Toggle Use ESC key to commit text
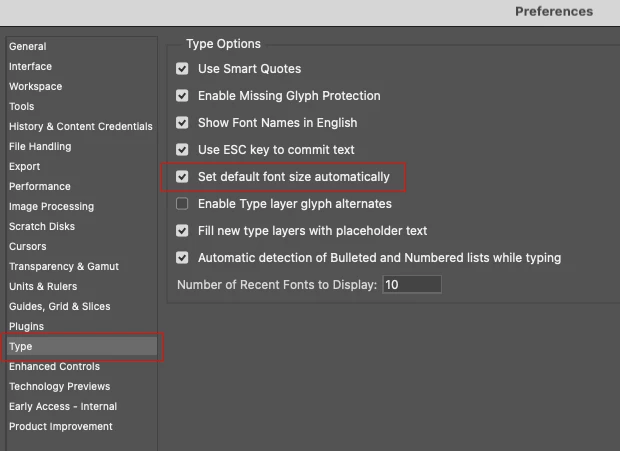The width and height of the screenshot is (620, 451). [182, 150]
